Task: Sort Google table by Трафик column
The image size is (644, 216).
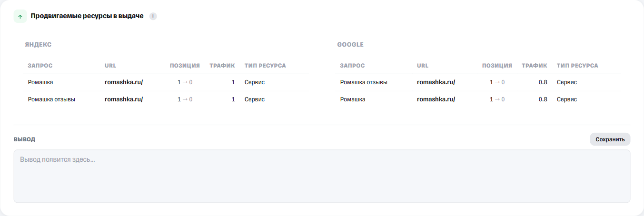Action: click(x=535, y=66)
